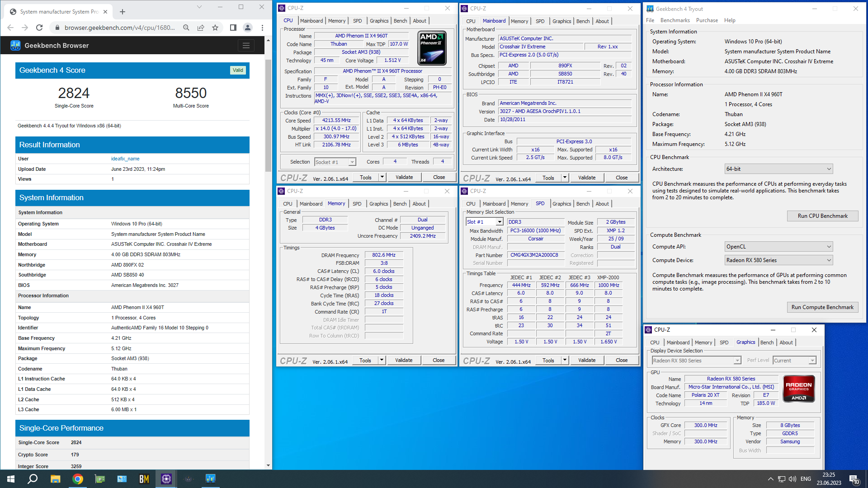
Task: Toggle Chrome side panel icon
Action: (233, 28)
